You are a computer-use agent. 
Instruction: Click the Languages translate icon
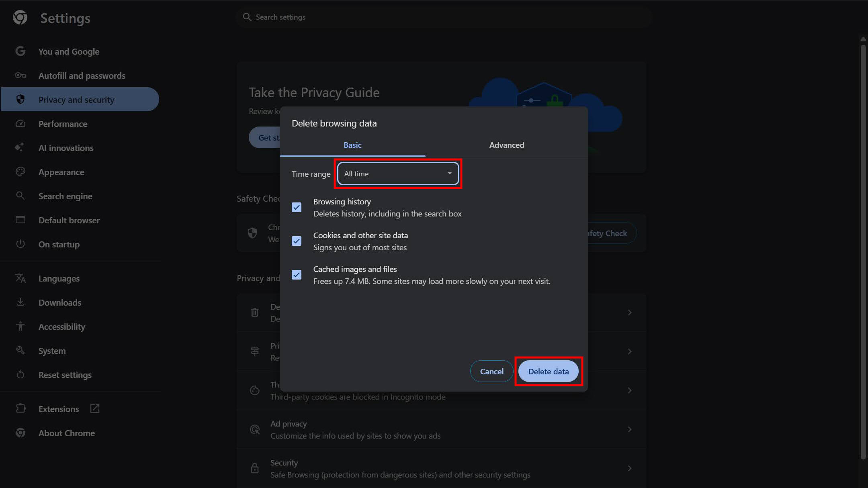20,278
